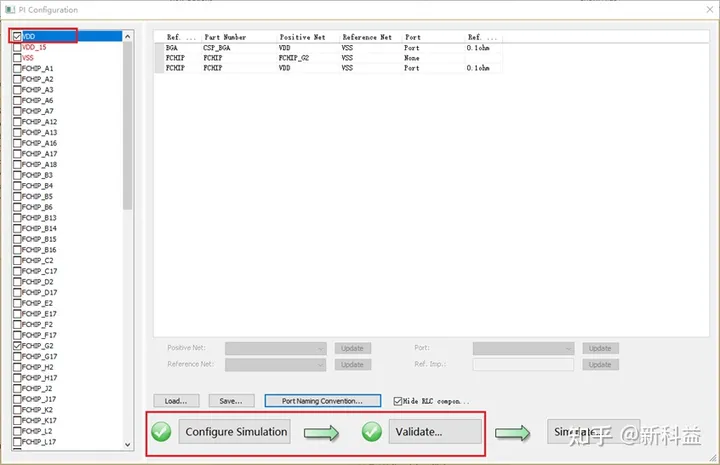Select the BGA CSP_BGA table row
This screenshot has height=465, width=720.
[329, 48]
